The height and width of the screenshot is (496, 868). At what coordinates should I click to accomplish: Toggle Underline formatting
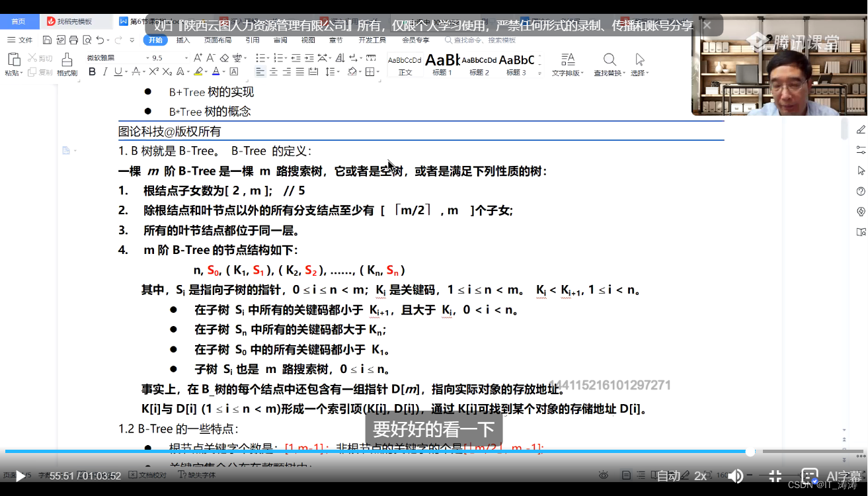point(118,71)
